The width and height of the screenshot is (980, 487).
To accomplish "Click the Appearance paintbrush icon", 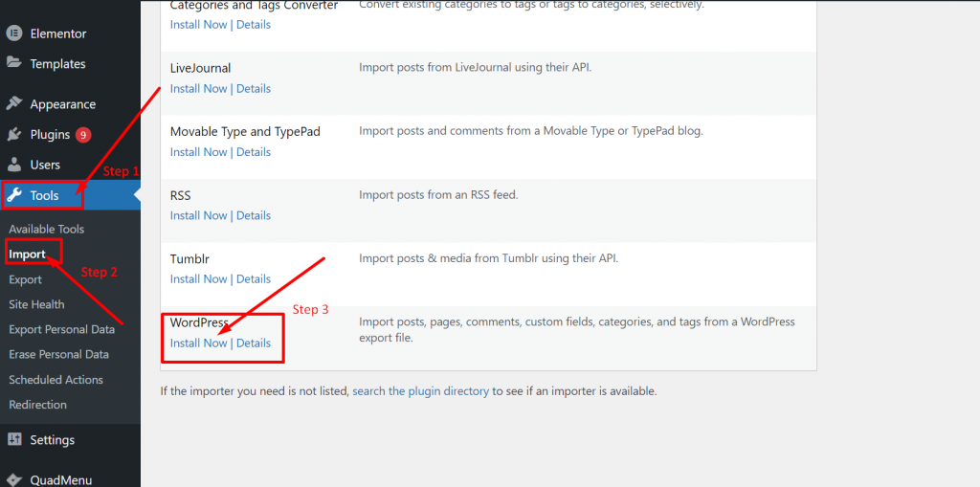I will pos(14,104).
